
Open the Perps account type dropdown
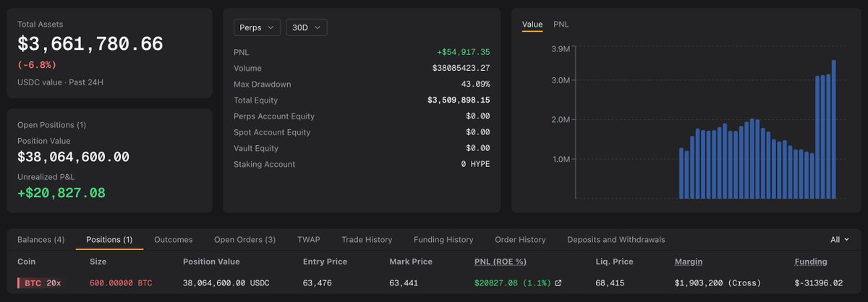pyautogui.click(x=257, y=27)
